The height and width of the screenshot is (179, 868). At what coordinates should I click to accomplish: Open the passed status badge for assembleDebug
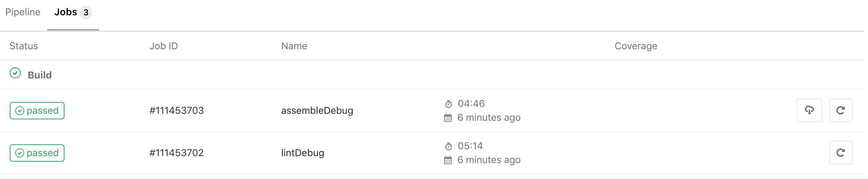click(x=37, y=111)
